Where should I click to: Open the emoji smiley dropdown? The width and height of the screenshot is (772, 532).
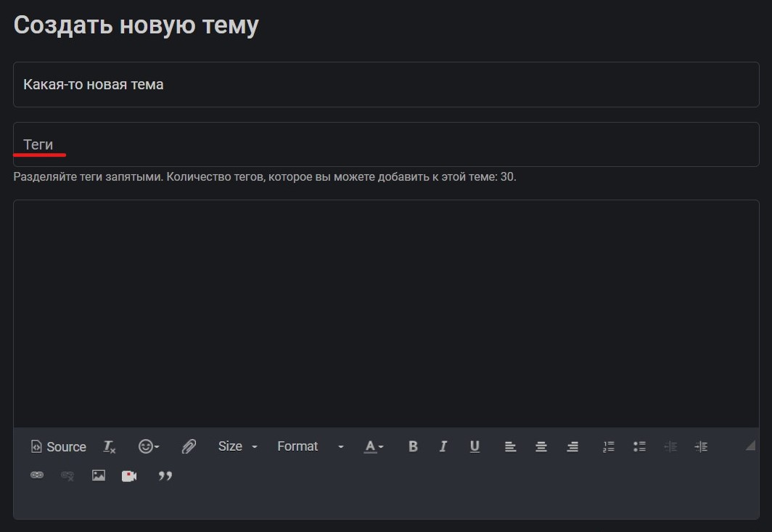pyautogui.click(x=147, y=446)
